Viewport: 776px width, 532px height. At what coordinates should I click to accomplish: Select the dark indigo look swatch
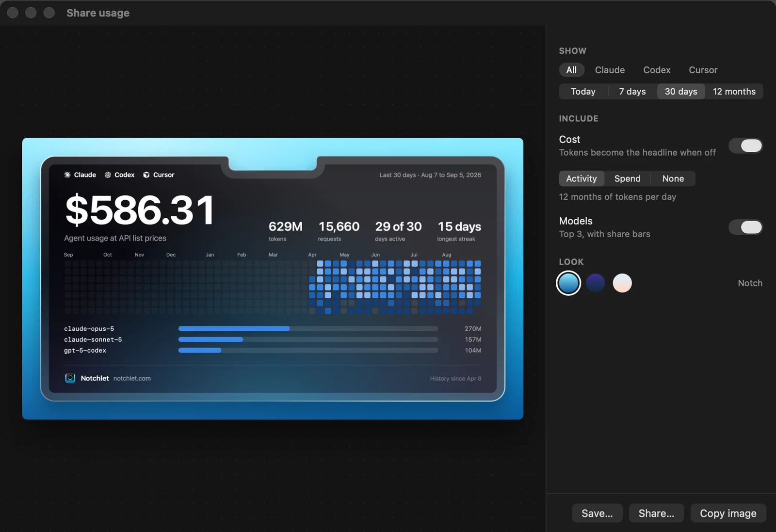pos(596,283)
